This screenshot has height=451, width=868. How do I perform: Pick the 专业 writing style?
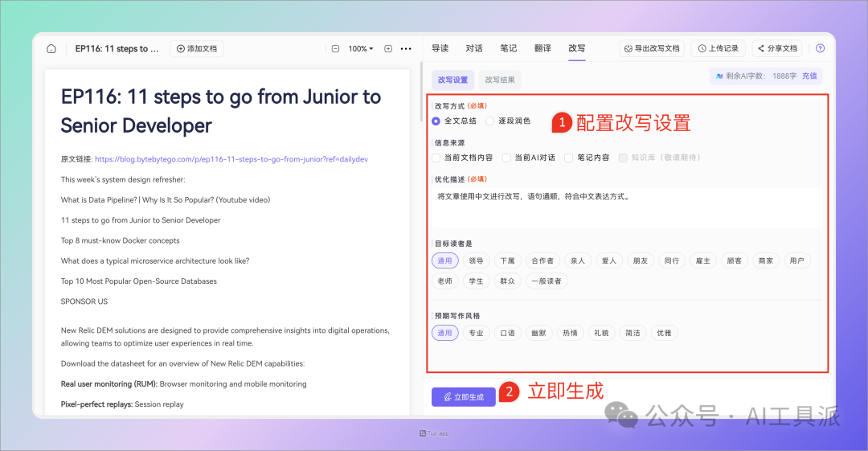476,333
